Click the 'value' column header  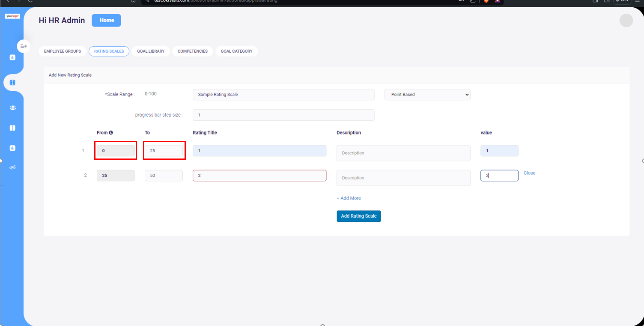pyautogui.click(x=486, y=133)
